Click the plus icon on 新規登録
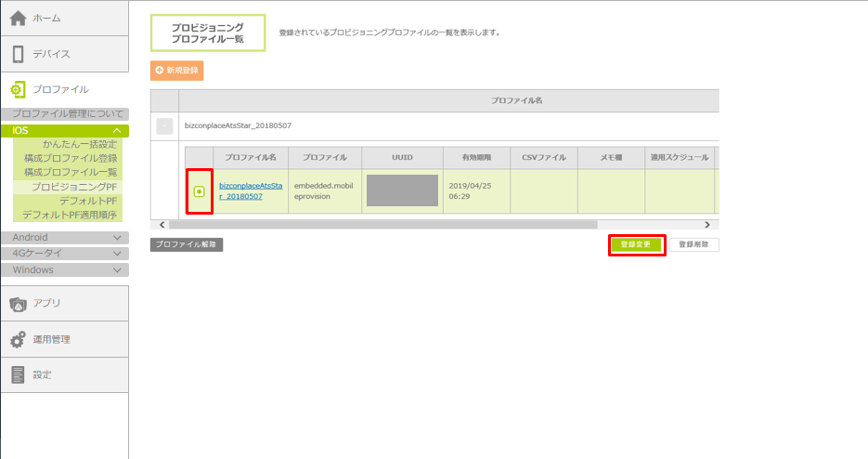Screen dimensions: 868x459 159,71
